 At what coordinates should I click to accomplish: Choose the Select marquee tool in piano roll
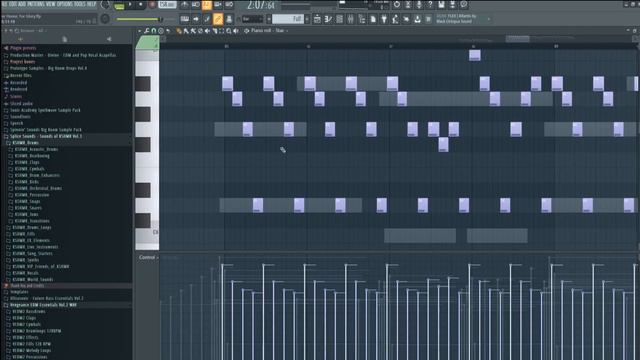tap(222, 31)
